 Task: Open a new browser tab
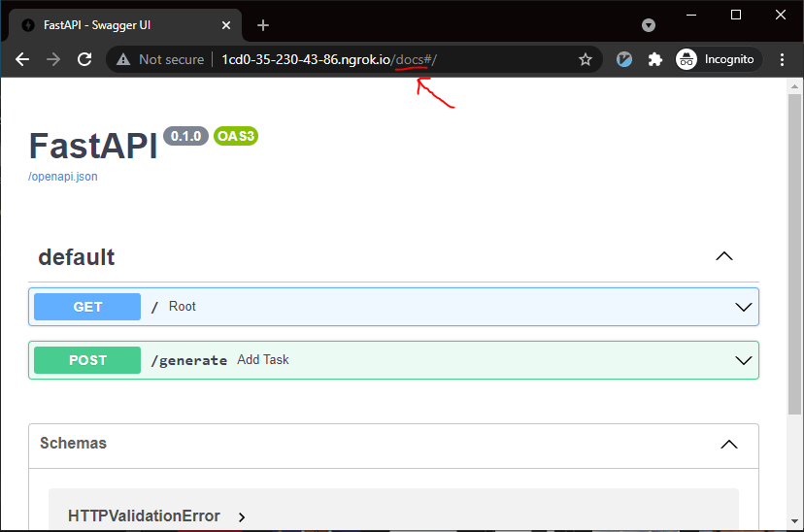point(263,25)
